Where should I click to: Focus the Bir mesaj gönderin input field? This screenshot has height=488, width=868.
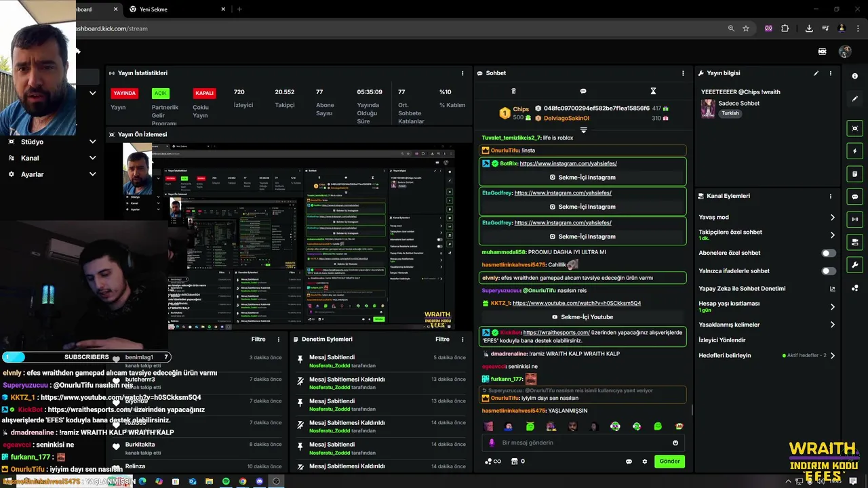tap(583, 443)
